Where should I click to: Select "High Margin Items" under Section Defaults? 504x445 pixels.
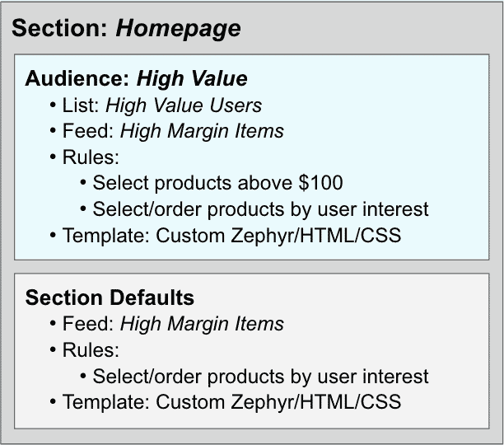click(202, 324)
